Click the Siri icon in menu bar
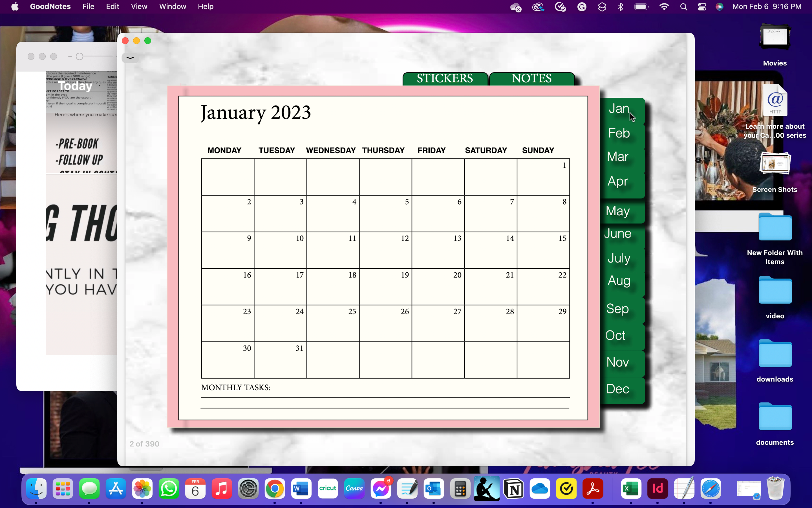 pyautogui.click(x=720, y=7)
